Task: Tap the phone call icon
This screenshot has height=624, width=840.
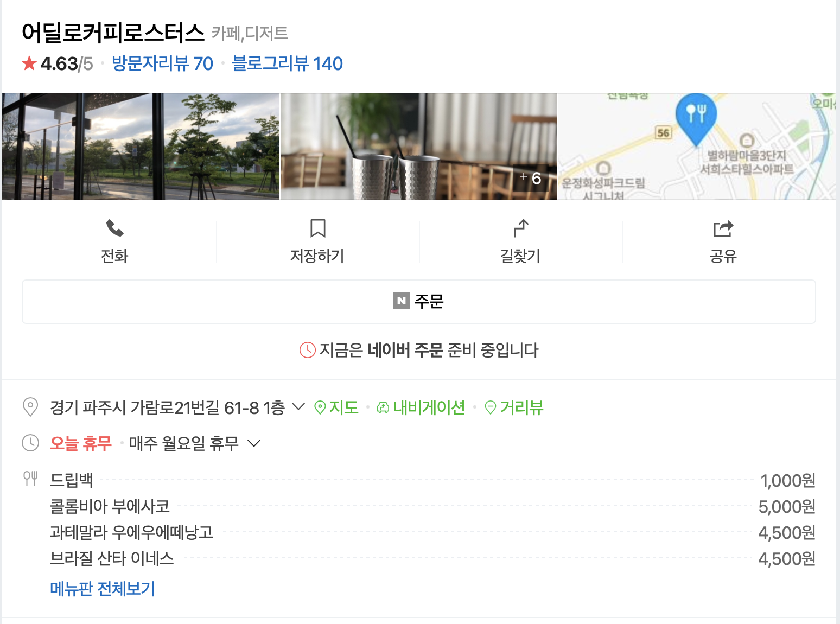Action: coord(114,228)
